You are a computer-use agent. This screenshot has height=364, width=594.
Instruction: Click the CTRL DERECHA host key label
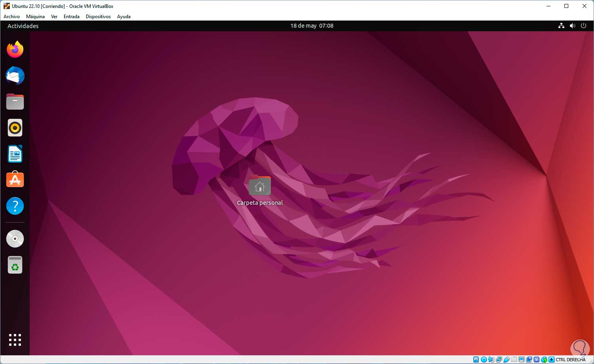pos(571,360)
